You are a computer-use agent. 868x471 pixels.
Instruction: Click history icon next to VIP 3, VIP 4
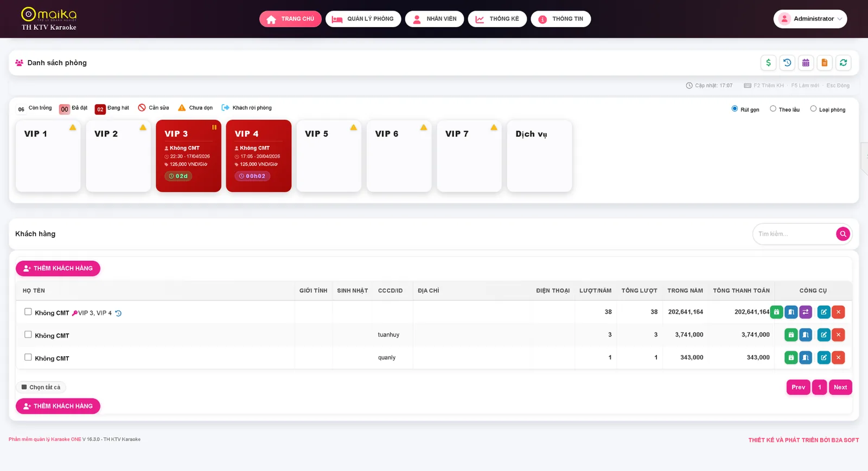click(x=118, y=313)
